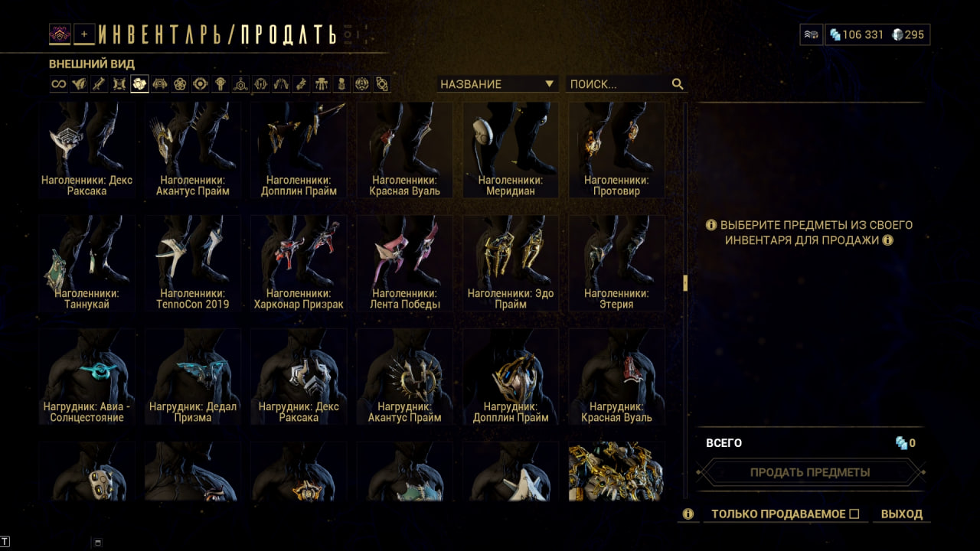Click the plus icon next to the glyph

pos(84,34)
